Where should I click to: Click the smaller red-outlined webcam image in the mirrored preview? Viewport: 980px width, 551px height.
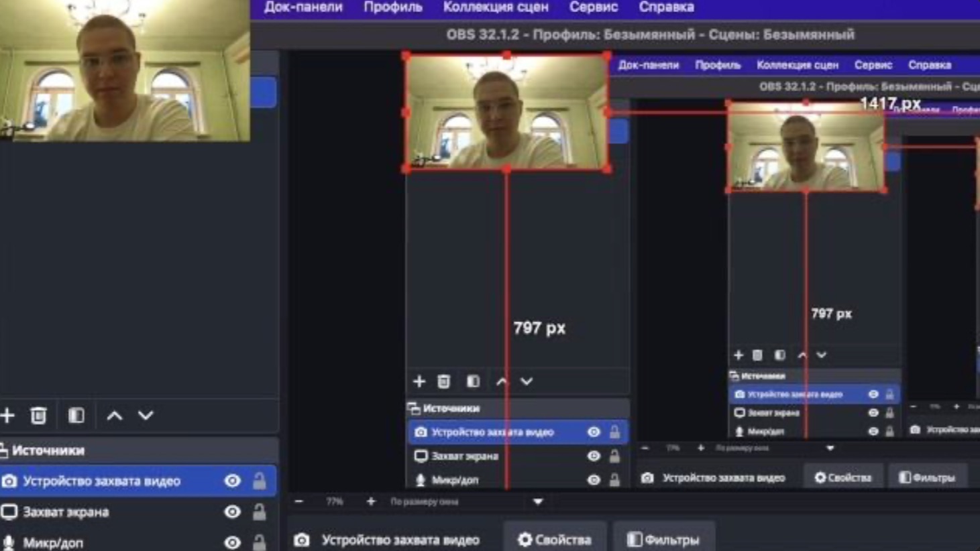pos(806,147)
